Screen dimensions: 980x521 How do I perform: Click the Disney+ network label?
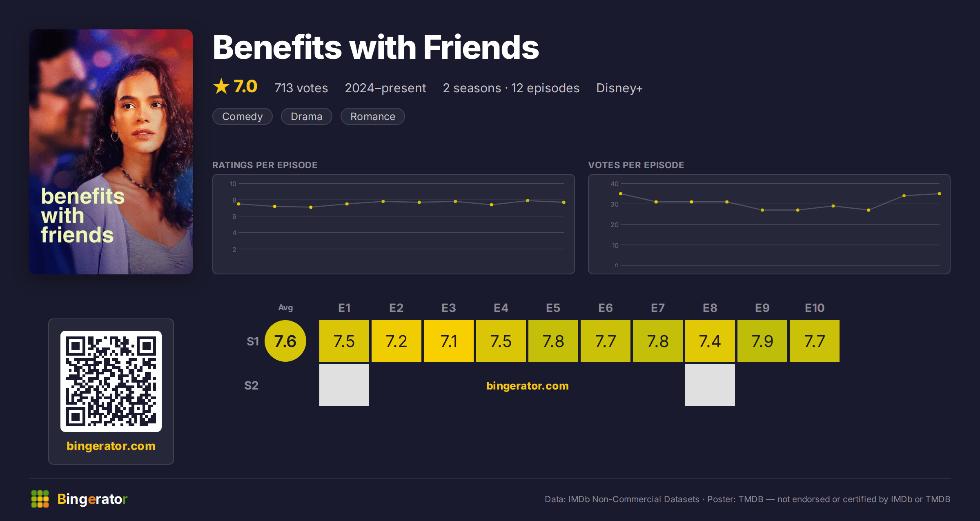tap(619, 88)
